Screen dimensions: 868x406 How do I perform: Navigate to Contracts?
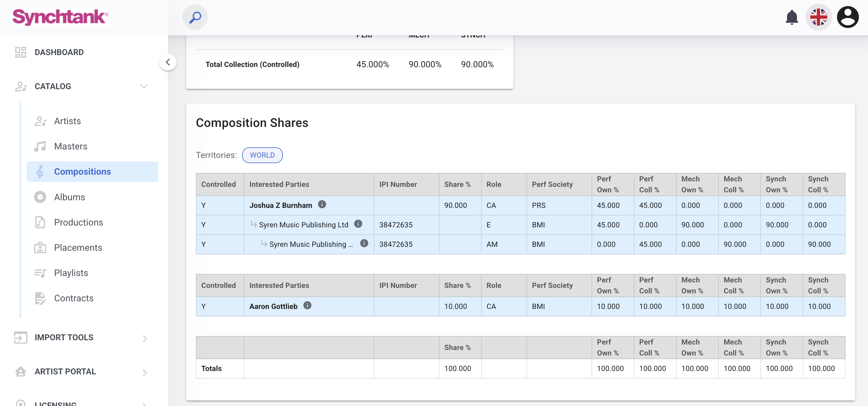74,298
